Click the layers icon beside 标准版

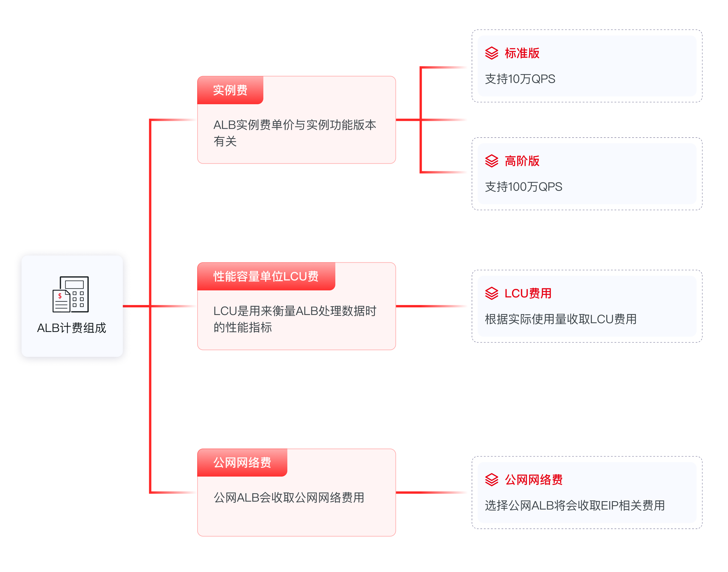click(491, 53)
